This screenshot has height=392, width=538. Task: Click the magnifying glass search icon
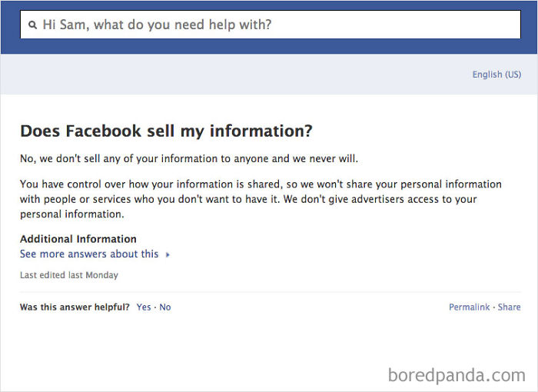pyautogui.click(x=32, y=25)
